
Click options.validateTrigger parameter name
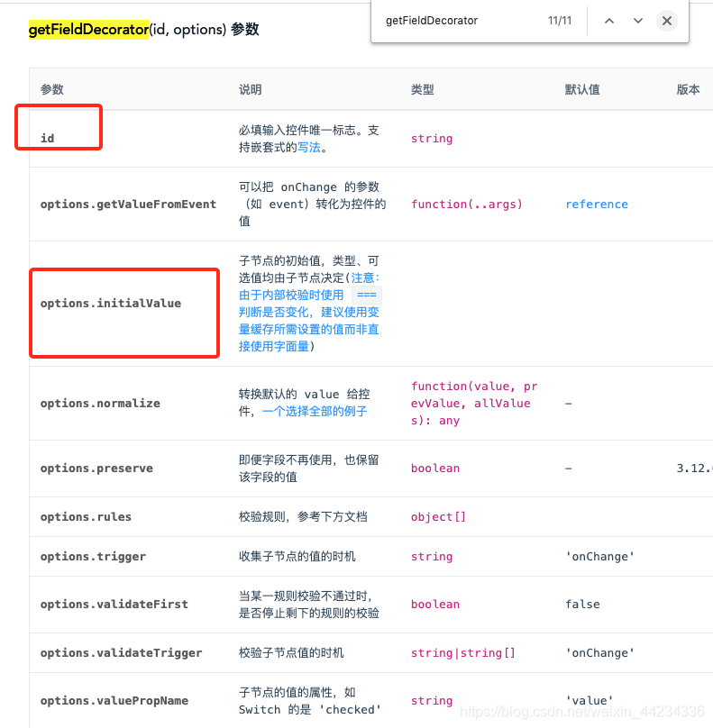pyautogui.click(x=121, y=653)
